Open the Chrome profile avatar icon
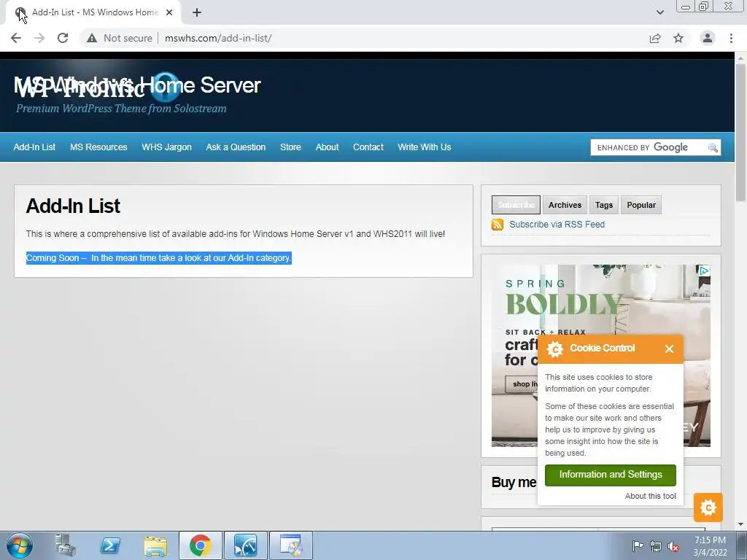747x560 pixels. 708,38
